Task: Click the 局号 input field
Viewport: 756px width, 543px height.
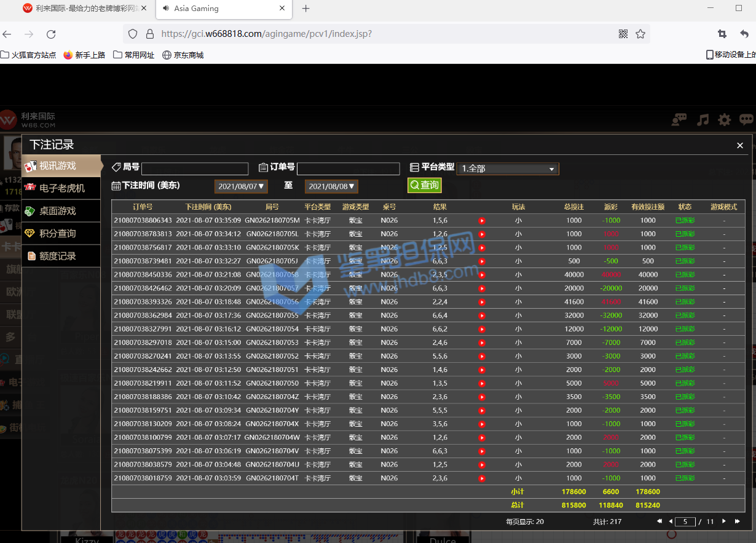Action: tap(195, 168)
